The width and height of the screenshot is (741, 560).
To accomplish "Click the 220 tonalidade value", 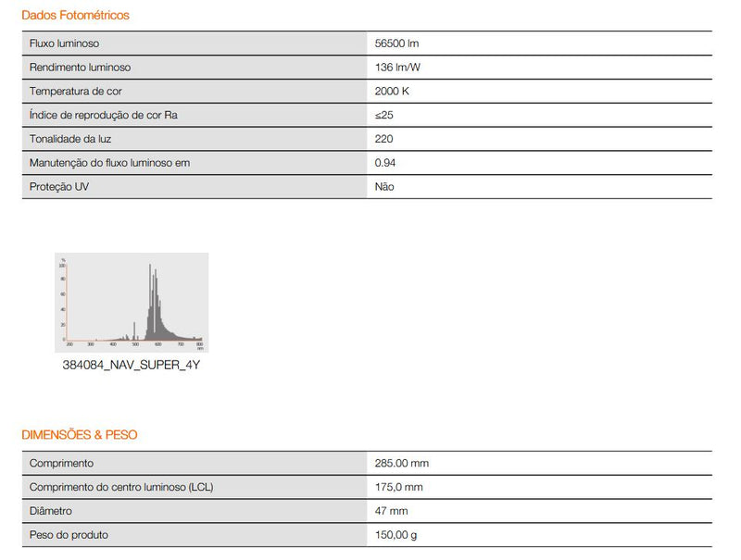I will (383, 139).
